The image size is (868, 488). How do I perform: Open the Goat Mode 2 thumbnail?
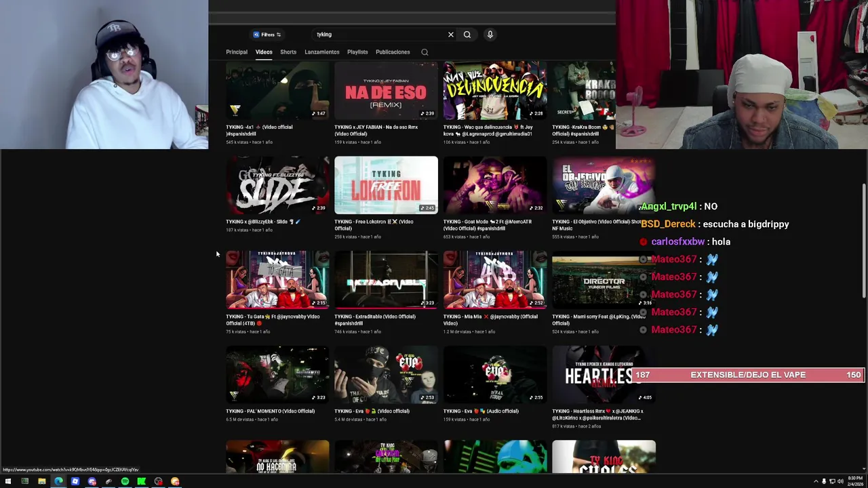(x=495, y=185)
